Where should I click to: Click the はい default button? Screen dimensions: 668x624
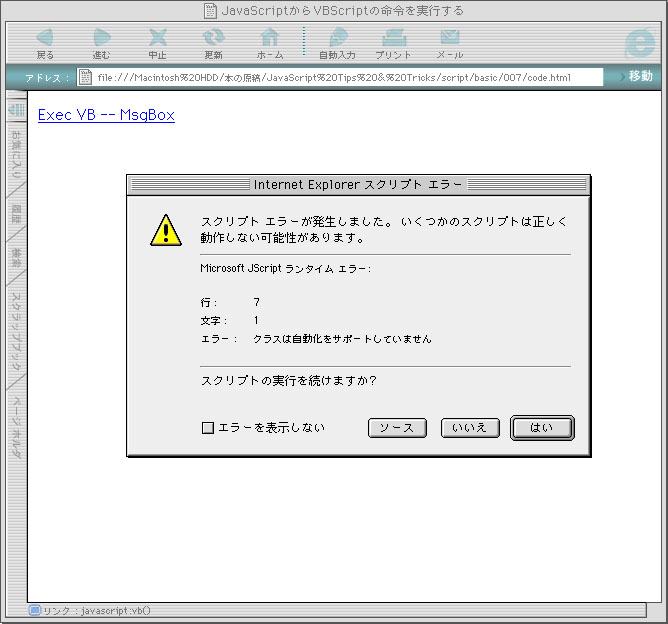coord(542,428)
